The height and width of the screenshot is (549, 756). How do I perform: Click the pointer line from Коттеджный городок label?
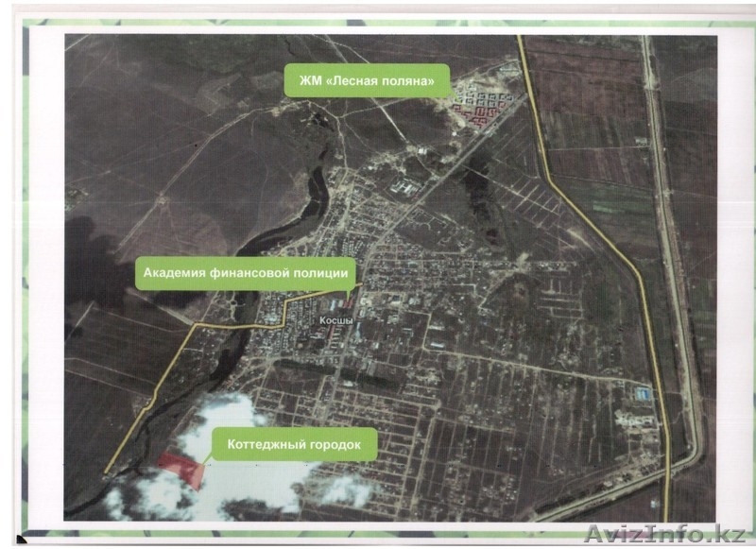click(x=208, y=456)
